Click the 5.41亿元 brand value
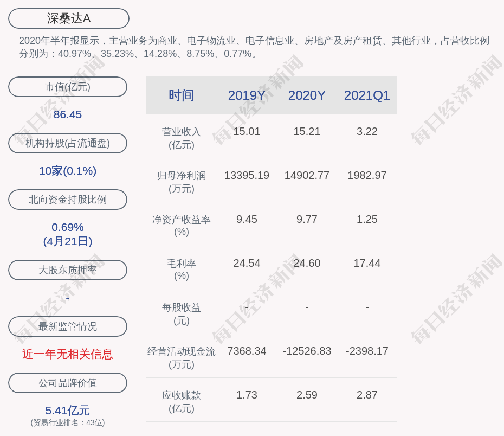 pyautogui.click(x=68, y=411)
